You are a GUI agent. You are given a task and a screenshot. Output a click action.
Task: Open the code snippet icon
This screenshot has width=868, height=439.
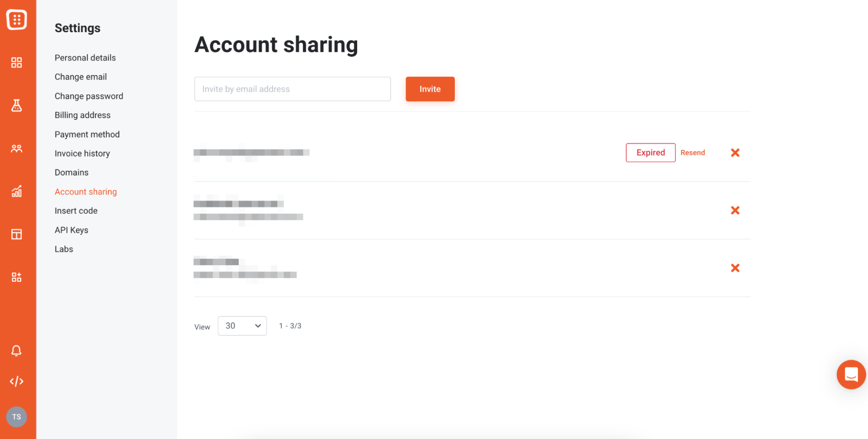point(17,381)
